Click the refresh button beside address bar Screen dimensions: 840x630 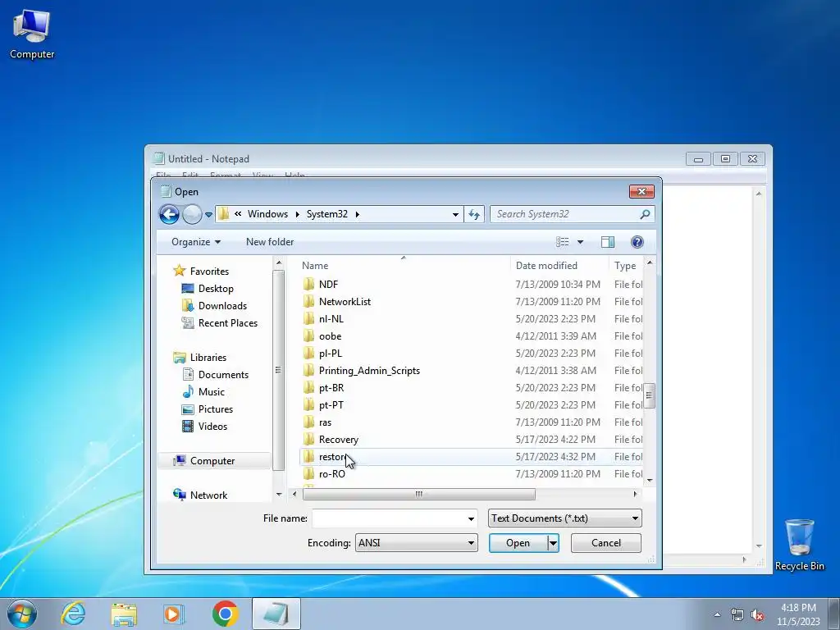point(474,214)
